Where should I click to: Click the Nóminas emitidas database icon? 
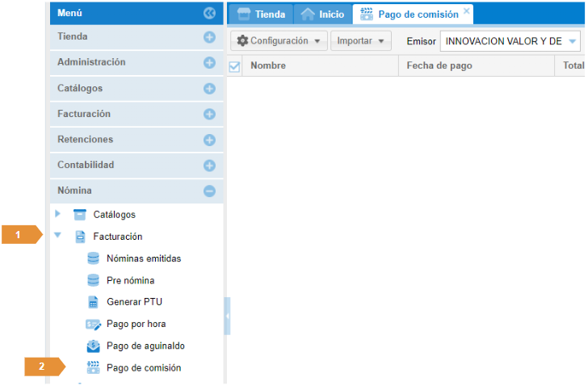pos(93,258)
